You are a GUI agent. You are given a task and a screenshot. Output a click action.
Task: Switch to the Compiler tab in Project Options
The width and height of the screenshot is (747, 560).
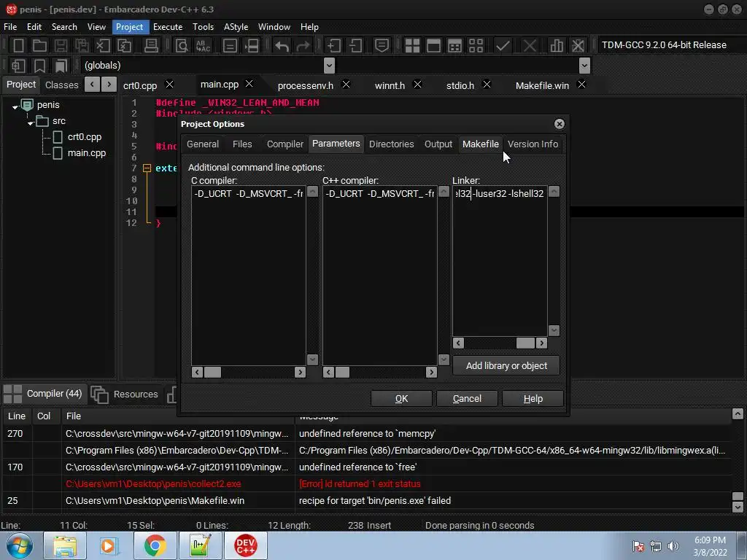pyautogui.click(x=285, y=144)
